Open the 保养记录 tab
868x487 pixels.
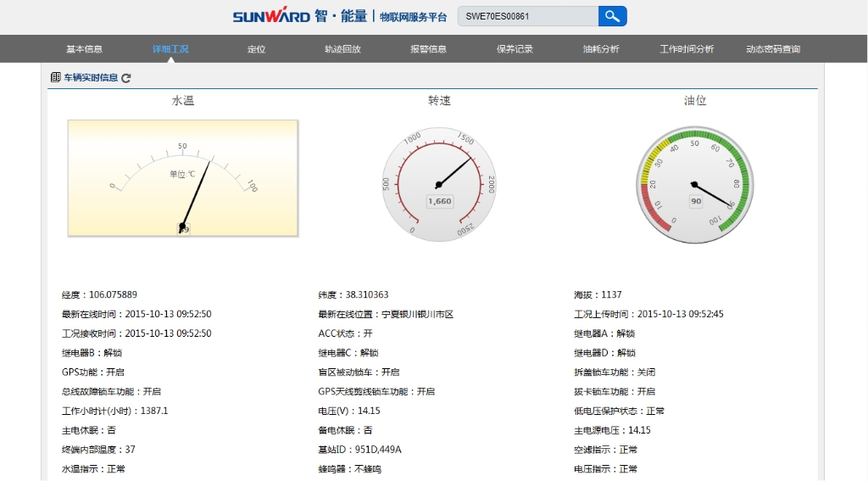[x=515, y=49]
